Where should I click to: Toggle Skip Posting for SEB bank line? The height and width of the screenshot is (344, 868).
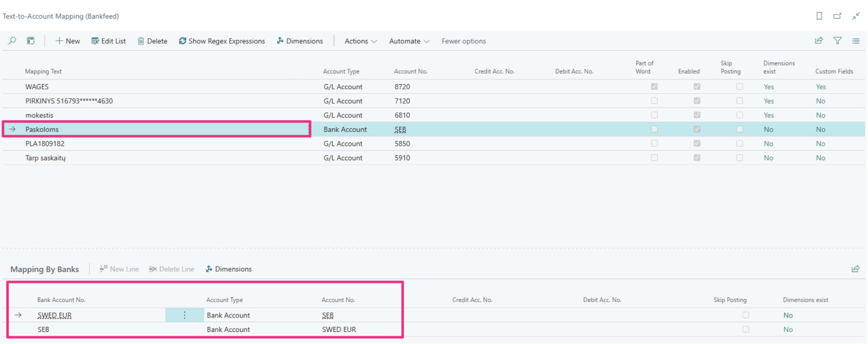[x=746, y=329]
